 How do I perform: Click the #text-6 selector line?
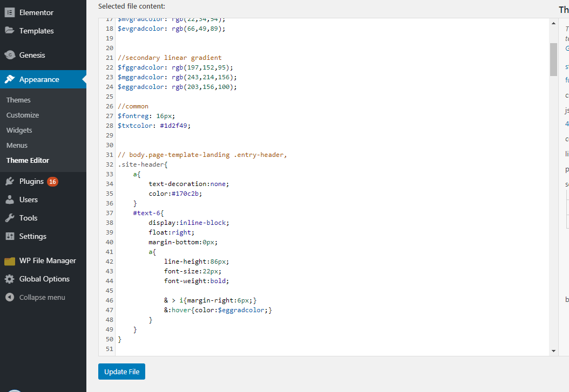click(148, 213)
